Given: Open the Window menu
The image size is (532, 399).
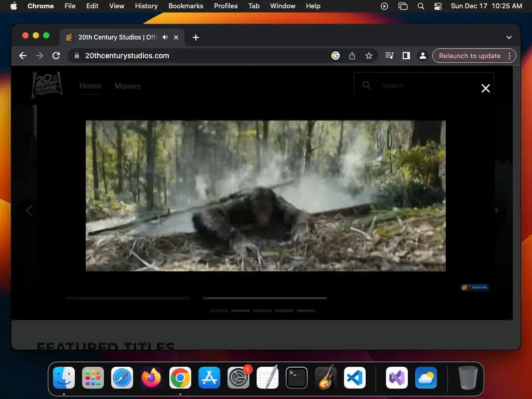Looking at the screenshot, I should (x=283, y=6).
